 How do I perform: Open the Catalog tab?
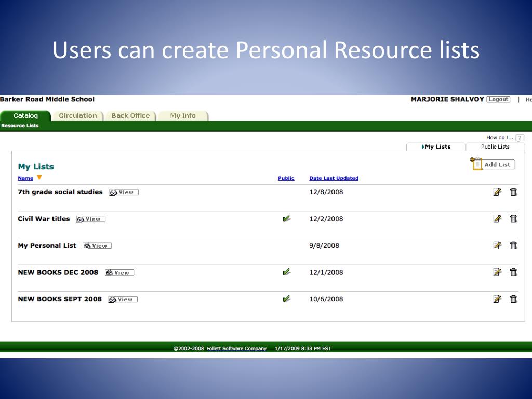point(25,116)
